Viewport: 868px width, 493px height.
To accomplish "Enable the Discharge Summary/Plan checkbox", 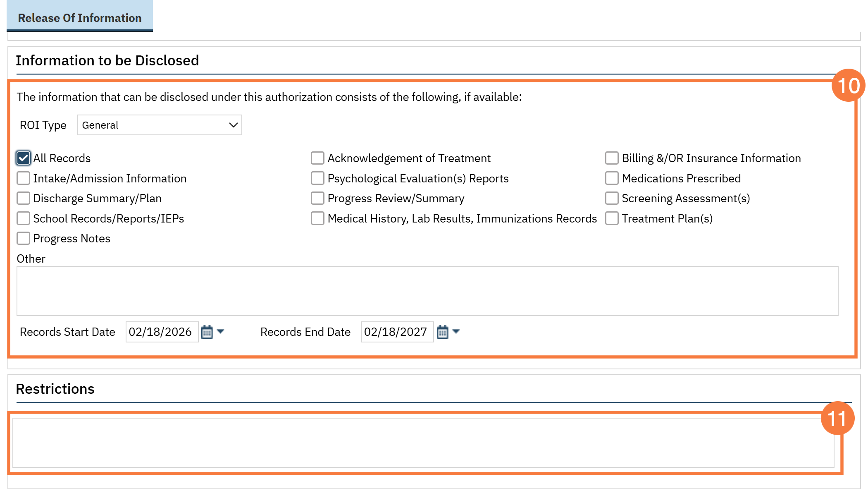I will coord(24,198).
